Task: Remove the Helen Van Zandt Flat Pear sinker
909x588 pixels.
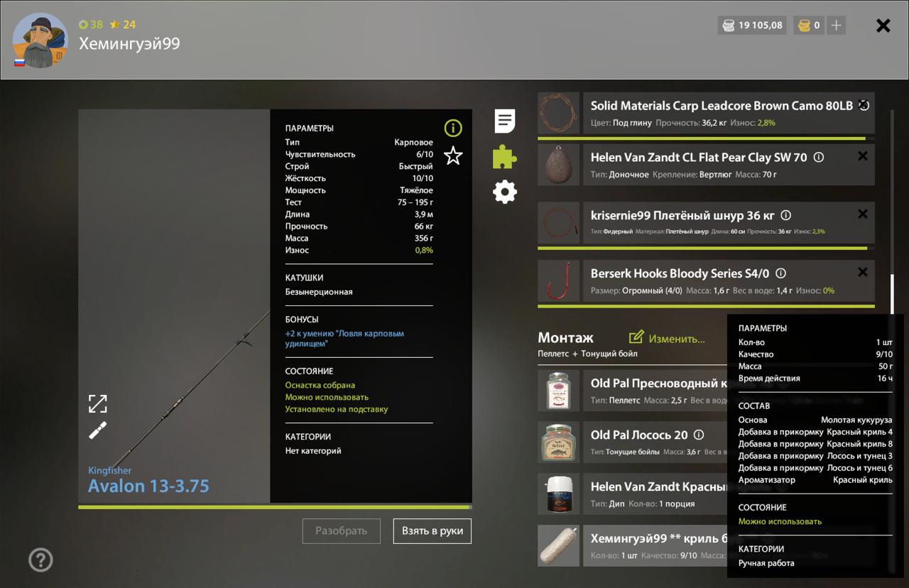Action: 862,156
